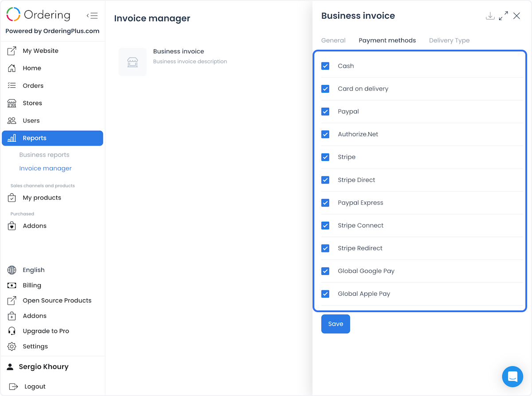
Task: Click the Sergio Khoury user icon
Action: point(10,367)
